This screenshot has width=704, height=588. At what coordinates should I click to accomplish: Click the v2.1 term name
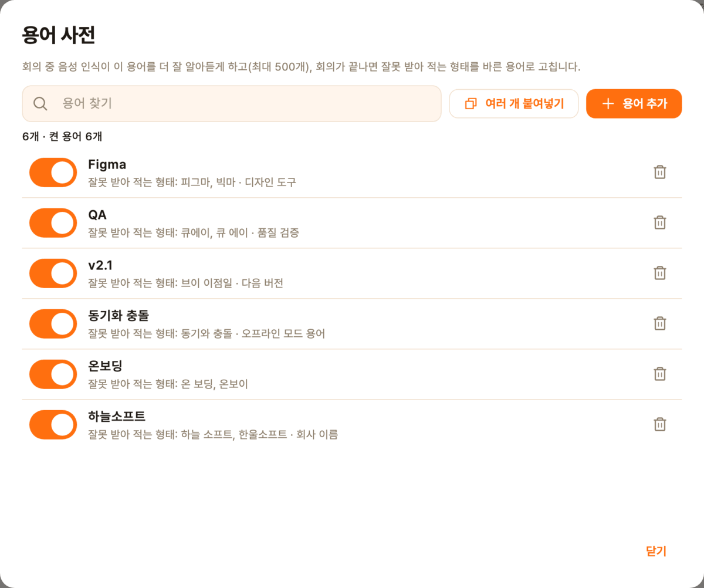[x=100, y=265]
